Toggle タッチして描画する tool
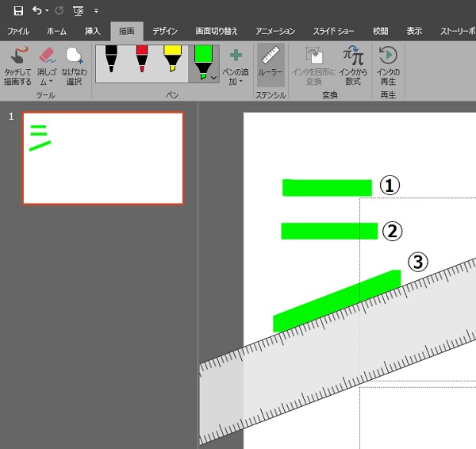Viewport: 476px width, 449px height. click(x=17, y=66)
